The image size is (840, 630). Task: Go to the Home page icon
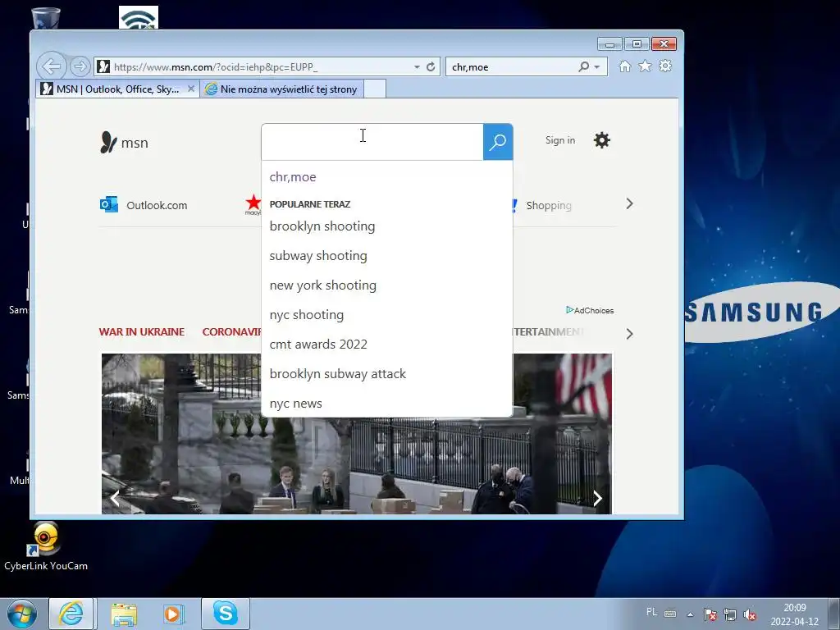pyautogui.click(x=624, y=66)
